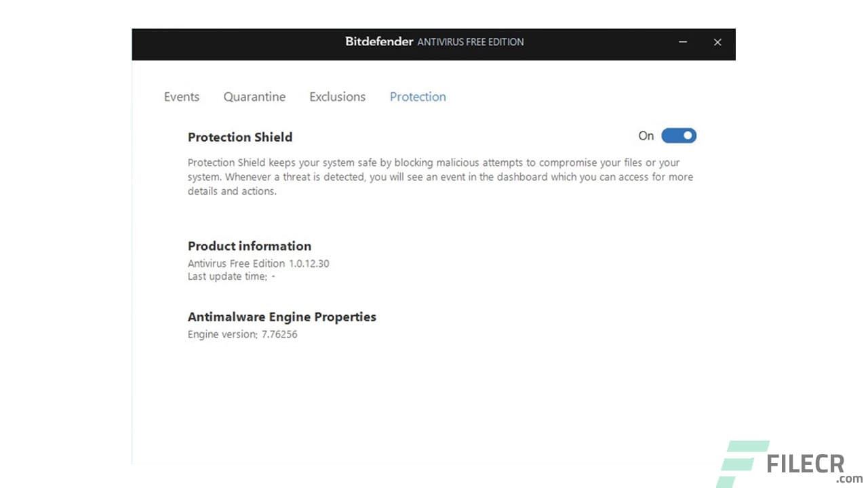
Task: Select the Protection tab
Action: 418,97
